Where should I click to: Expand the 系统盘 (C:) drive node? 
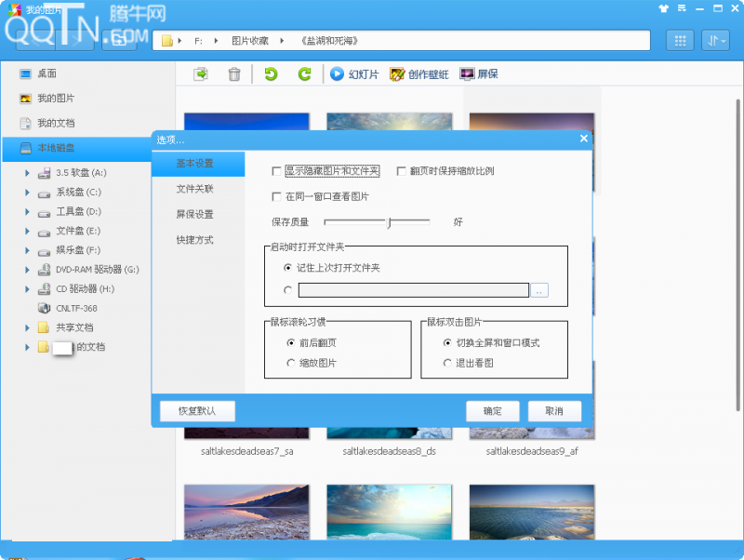pyautogui.click(x=28, y=193)
